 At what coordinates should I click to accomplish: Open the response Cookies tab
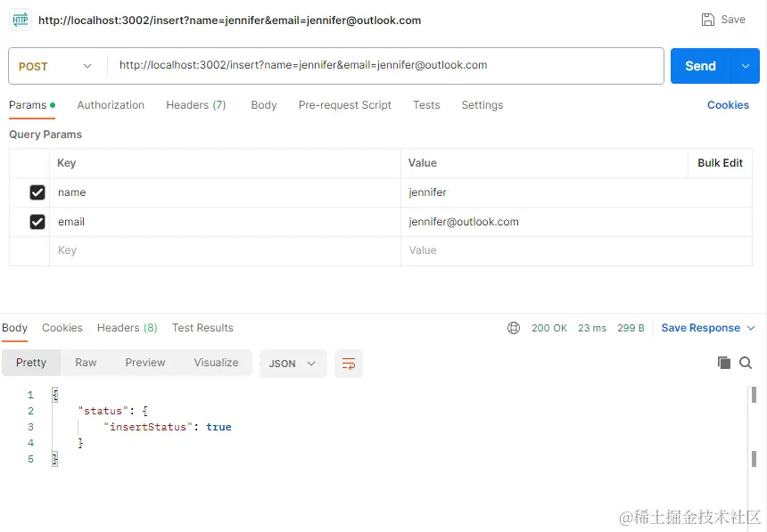click(62, 328)
